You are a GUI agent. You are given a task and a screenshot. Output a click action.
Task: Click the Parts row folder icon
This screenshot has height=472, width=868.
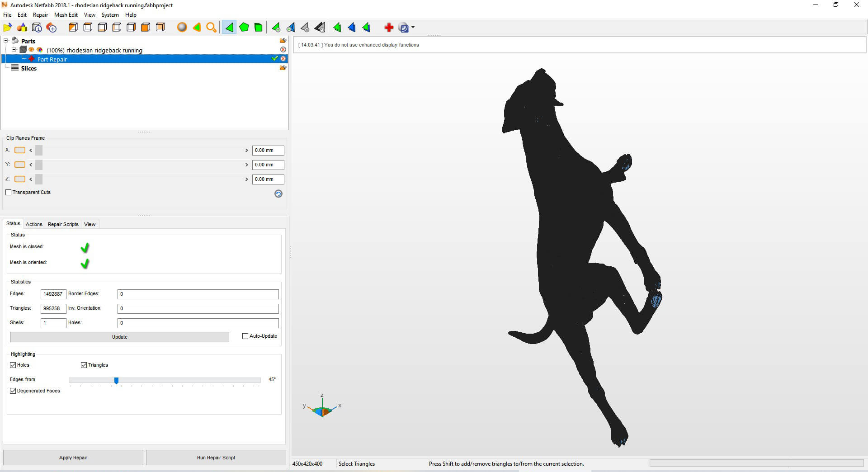pyautogui.click(x=283, y=41)
